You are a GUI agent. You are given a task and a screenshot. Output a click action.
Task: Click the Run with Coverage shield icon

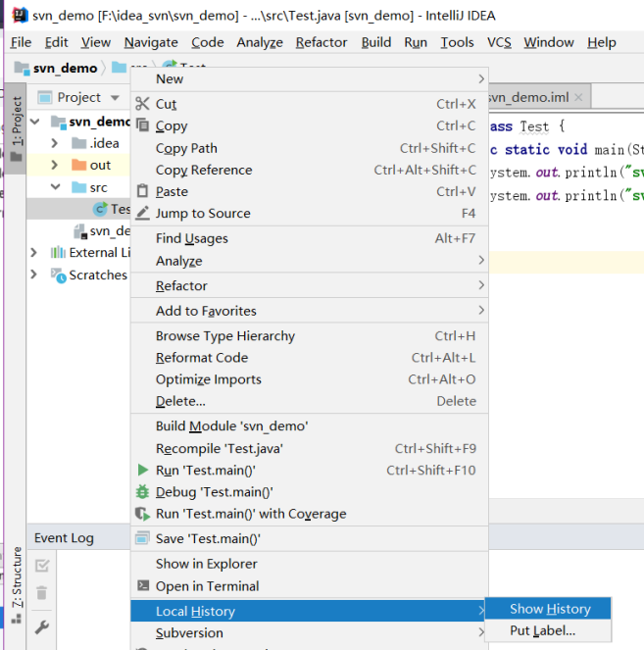tap(142, 514)
